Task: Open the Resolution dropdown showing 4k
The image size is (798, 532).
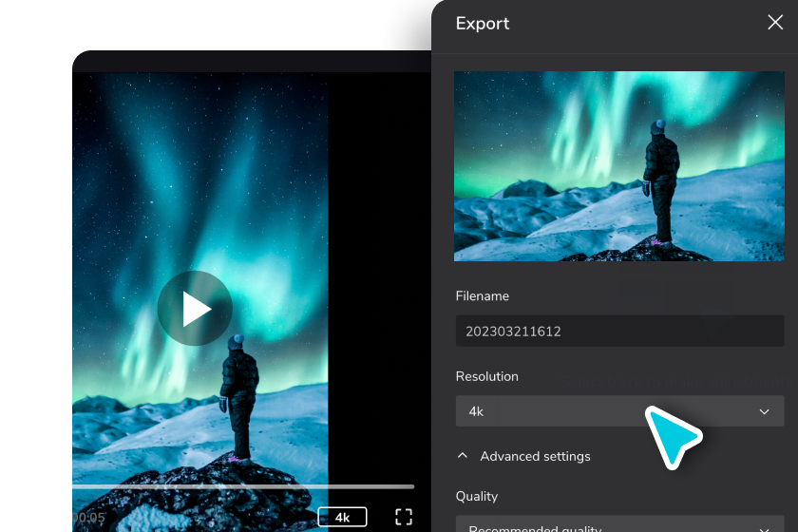Action: tap(619, 411)
